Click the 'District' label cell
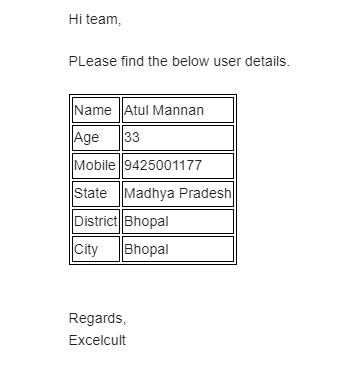 coord(96,221)
